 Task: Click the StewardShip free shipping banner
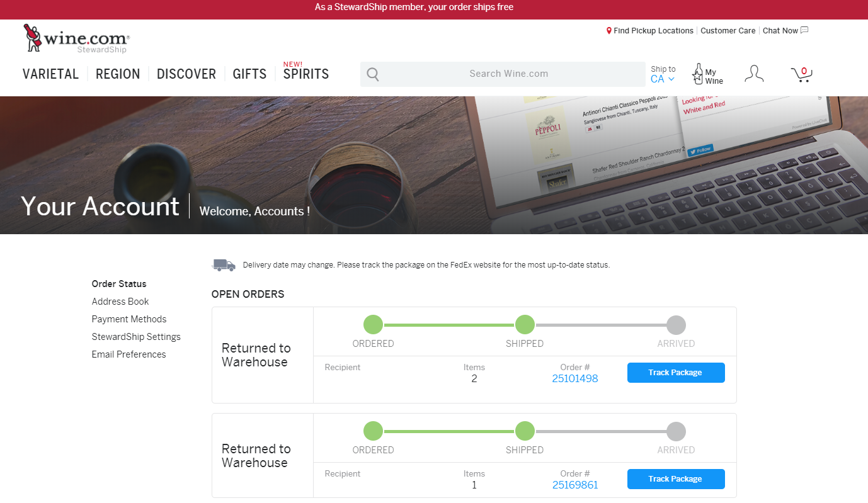tap(414, 8)
